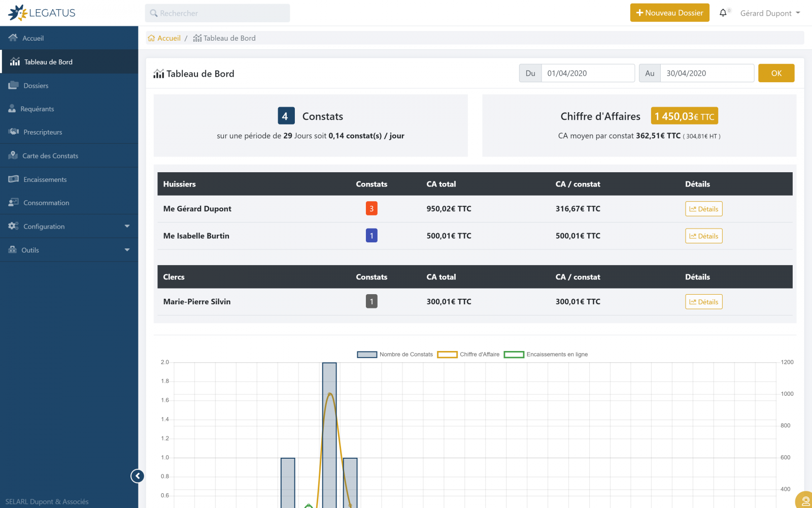
Task: Click the breadcrumb home icon
Action: pyautogui.click(x=151, y=38)
